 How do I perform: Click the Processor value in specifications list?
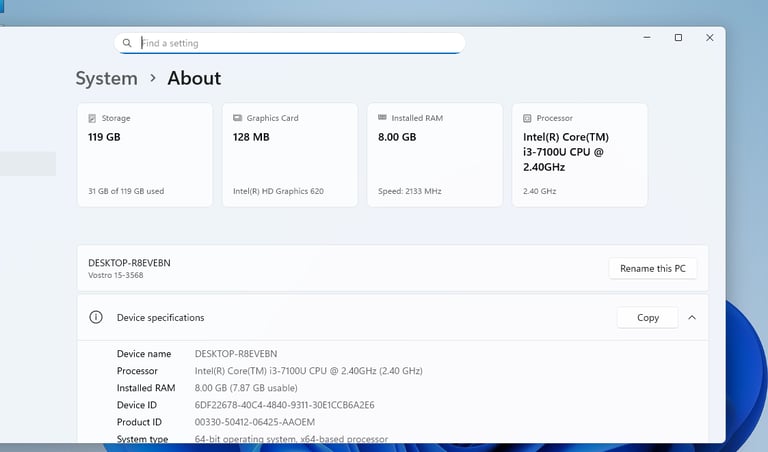tap(309, 371)
